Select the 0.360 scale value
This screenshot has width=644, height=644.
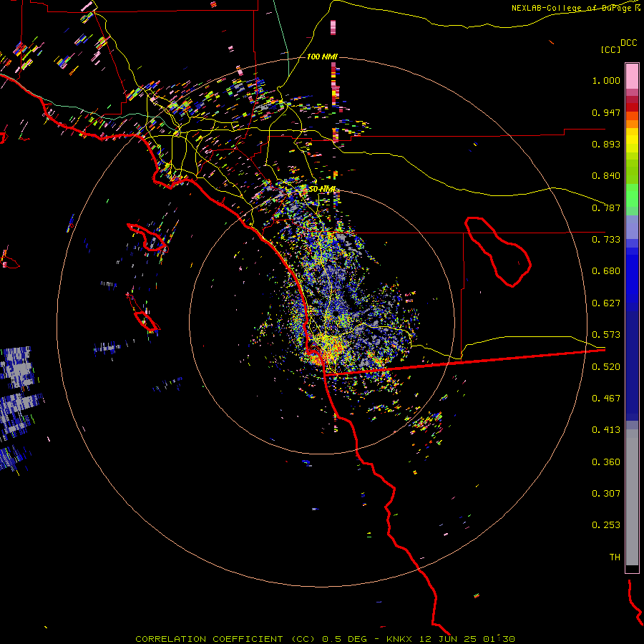(x=606, y=462)
